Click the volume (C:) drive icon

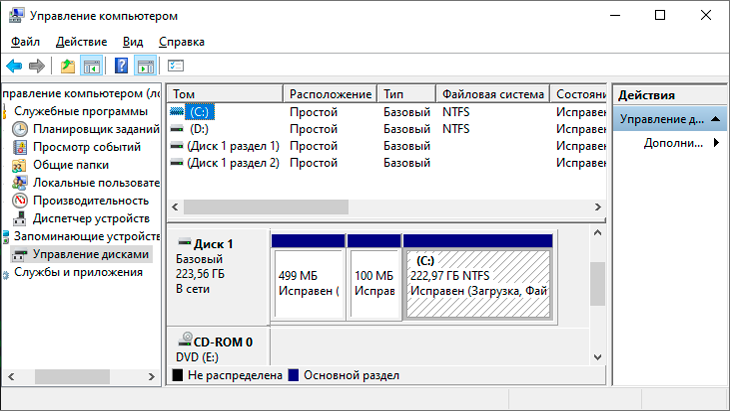(177, 112)
